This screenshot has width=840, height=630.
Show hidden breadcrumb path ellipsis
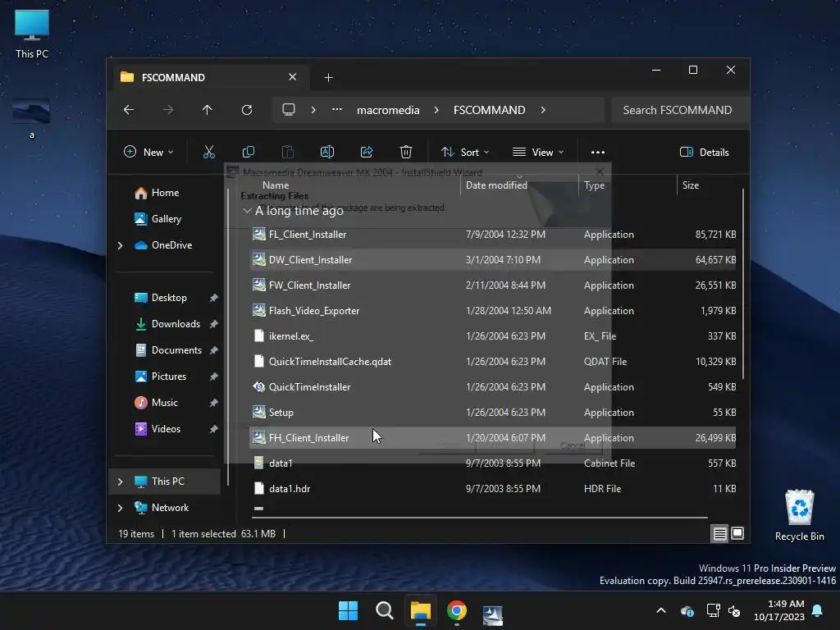tap(337, 110)
